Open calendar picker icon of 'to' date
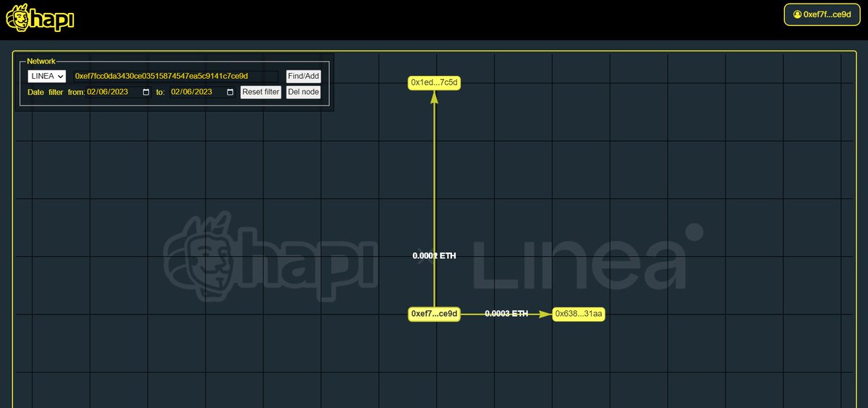Screen dimensions: 868x408 230,92
